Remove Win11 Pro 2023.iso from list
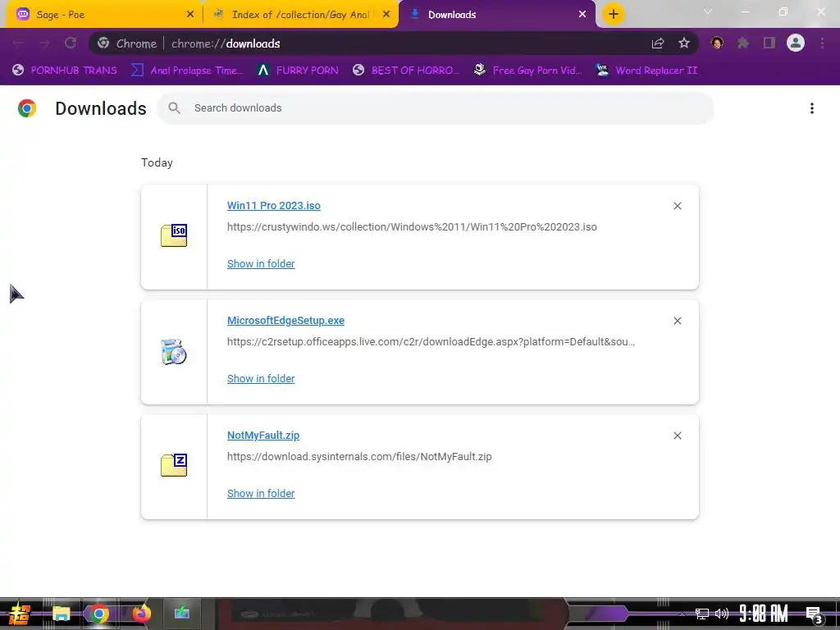Image resolution: width=840 pixels, height=630 pixels. 677,206
